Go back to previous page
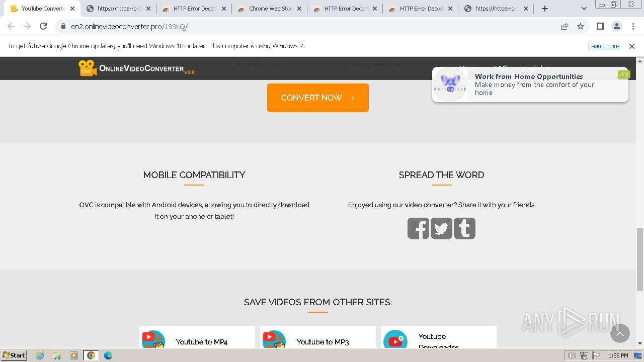Image resolution: width=644 pixels, height=362 pixels. pos(11,26)
